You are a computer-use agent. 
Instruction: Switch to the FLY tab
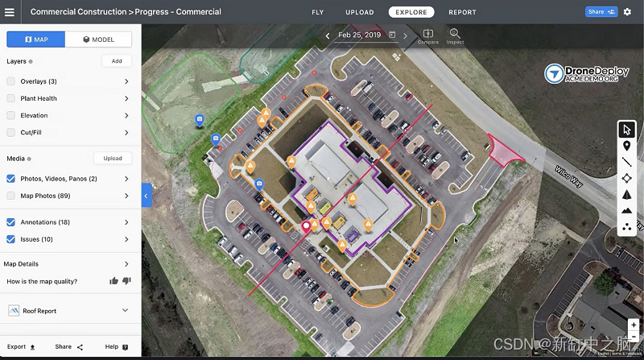point(317,12)
